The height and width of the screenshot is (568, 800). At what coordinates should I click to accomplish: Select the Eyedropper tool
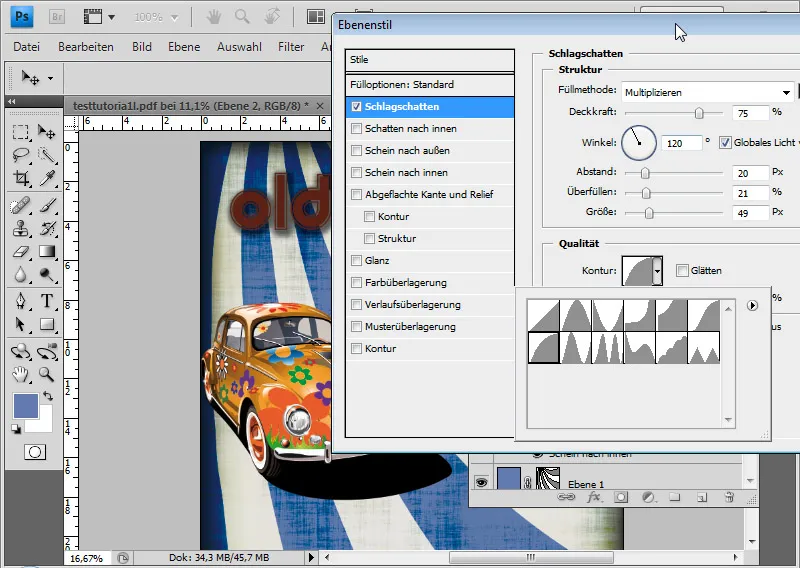pos(47,178)
